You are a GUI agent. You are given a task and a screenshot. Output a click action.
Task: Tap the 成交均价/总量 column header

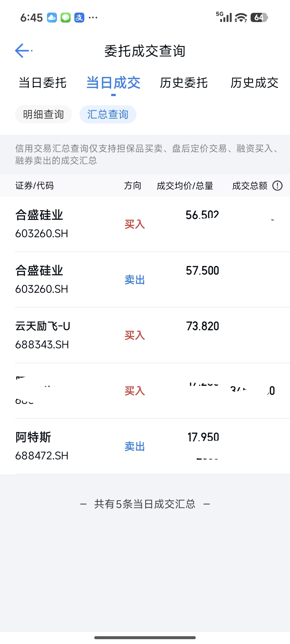(x=185, y=185)
